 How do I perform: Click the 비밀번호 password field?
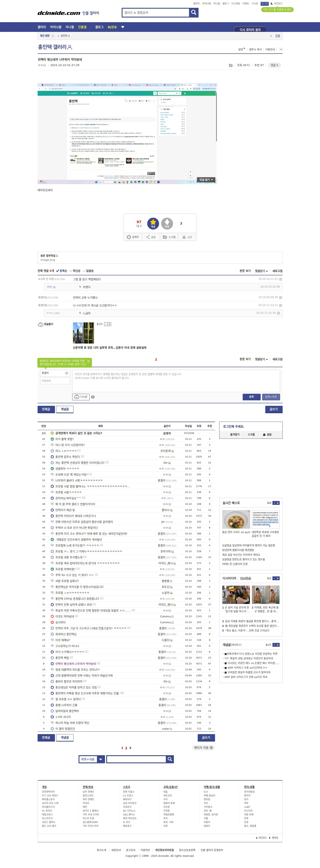coord(55,381)
